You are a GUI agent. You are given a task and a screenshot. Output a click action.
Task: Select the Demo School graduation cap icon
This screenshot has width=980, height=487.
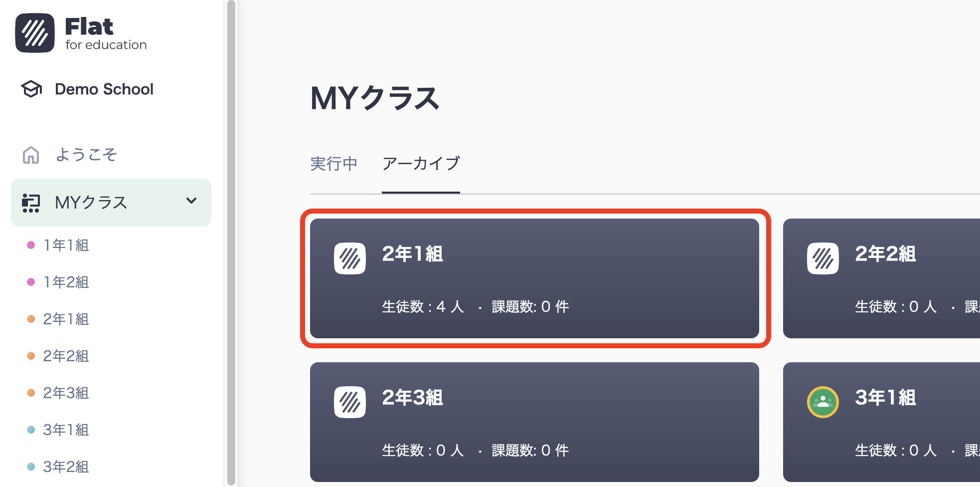coord(31,89)
